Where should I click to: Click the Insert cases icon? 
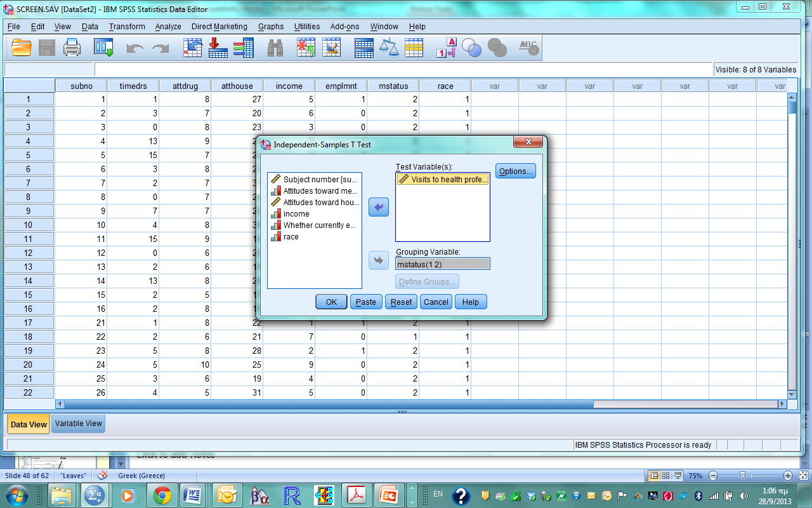(x=306, y=48)
